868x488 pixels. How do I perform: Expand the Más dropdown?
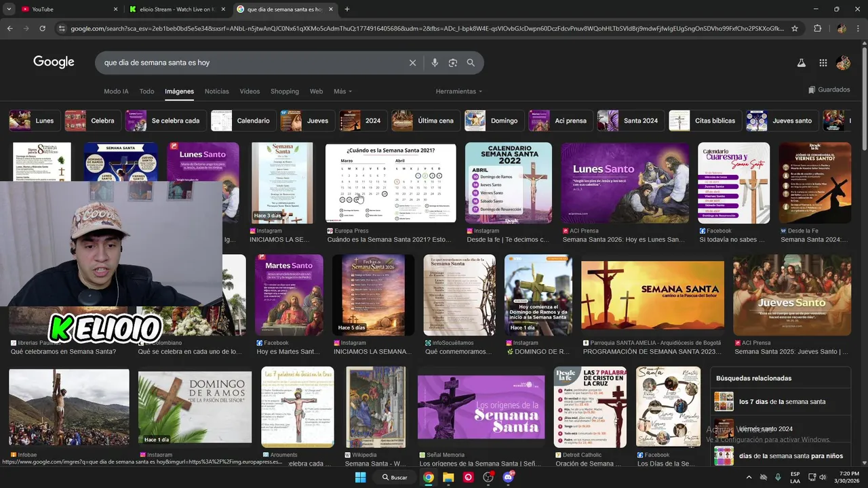tap(342, 91)
